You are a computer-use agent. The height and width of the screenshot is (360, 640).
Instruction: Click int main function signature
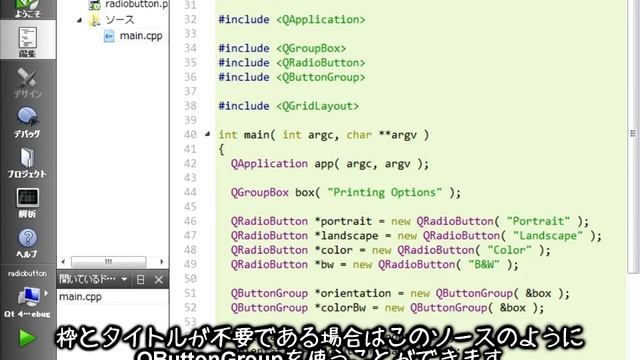pos(324,135)
